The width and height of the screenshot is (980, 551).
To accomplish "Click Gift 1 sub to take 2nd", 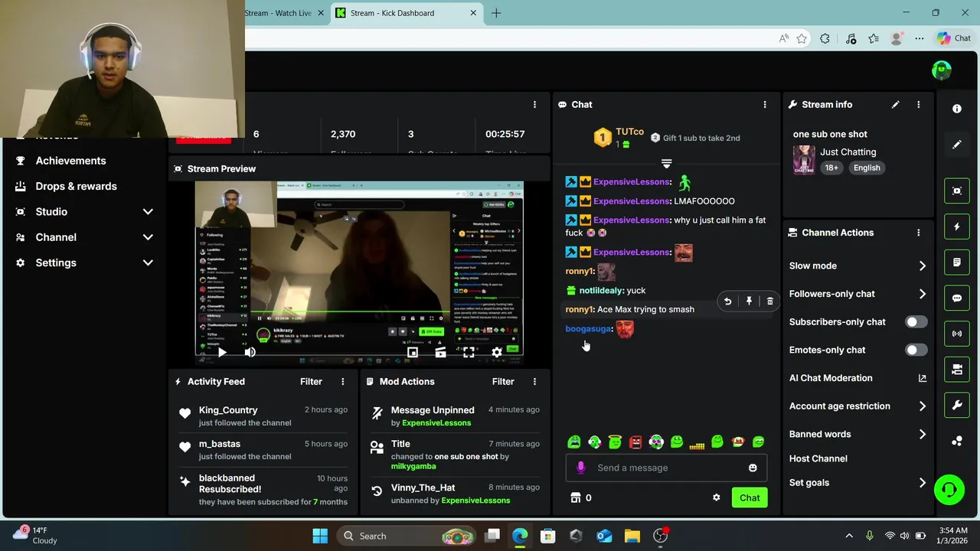I will 695,138.
